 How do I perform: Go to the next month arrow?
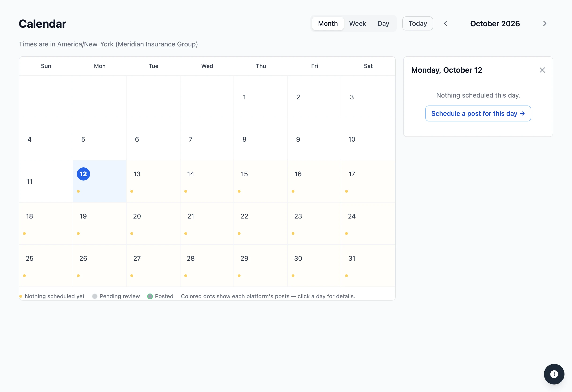[545, 24]
